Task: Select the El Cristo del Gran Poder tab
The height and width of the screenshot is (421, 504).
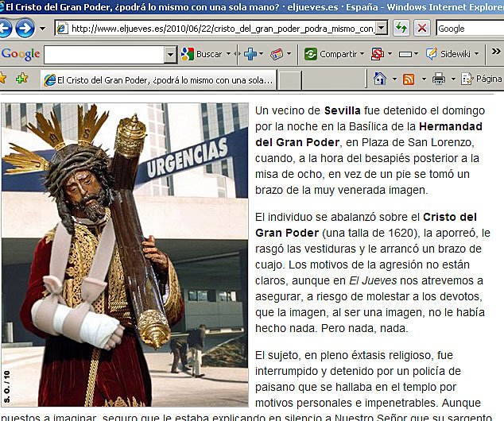Action: click(157, 79)
